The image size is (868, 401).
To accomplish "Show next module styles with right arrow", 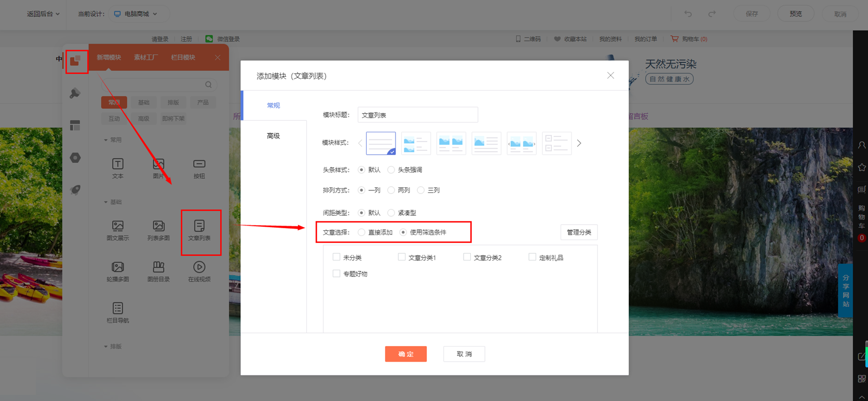I will [x=579, y=143].
